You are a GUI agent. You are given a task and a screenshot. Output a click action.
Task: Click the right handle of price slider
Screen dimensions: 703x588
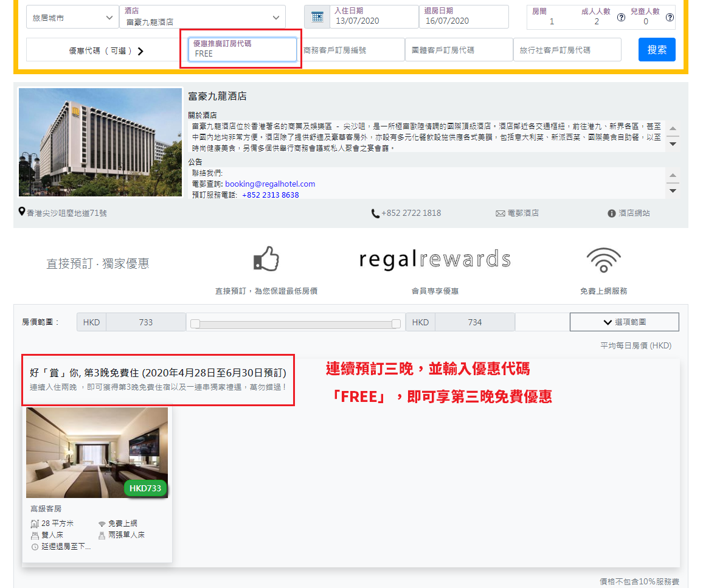[x=396, y=323]
